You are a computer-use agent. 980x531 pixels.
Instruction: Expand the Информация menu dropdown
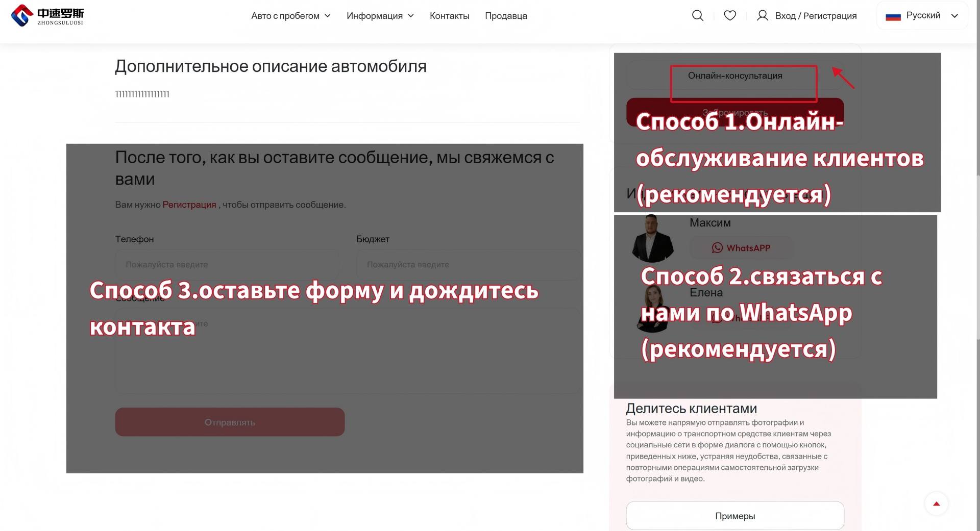pos(380,16)
